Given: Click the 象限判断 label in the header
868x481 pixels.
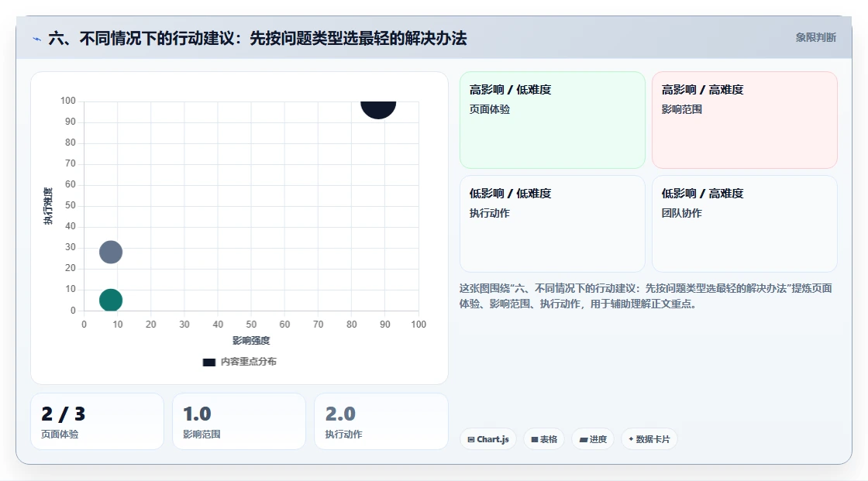Looking at the screenshot, I should coord(815,38).
